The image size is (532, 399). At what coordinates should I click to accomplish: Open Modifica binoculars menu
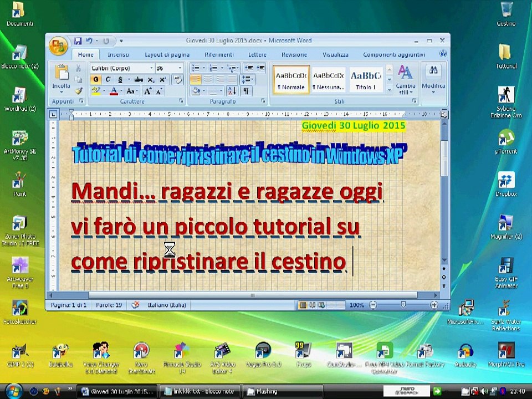[433, 79]
